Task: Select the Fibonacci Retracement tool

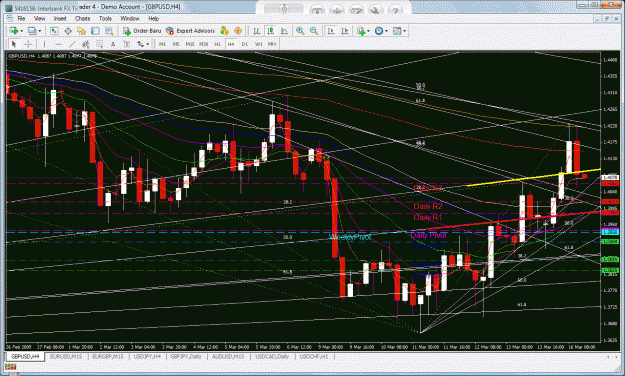Action: pyautogui.click(x=99, y=44)
